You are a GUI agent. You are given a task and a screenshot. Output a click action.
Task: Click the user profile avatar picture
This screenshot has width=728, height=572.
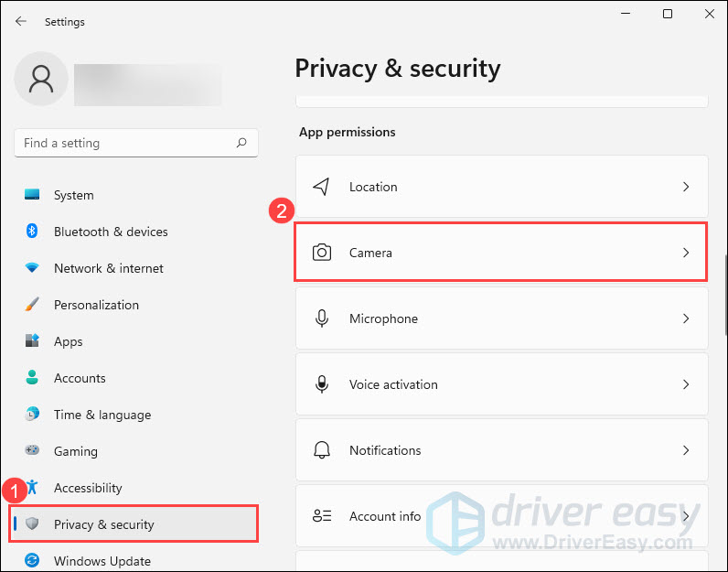tap(41, 79)
